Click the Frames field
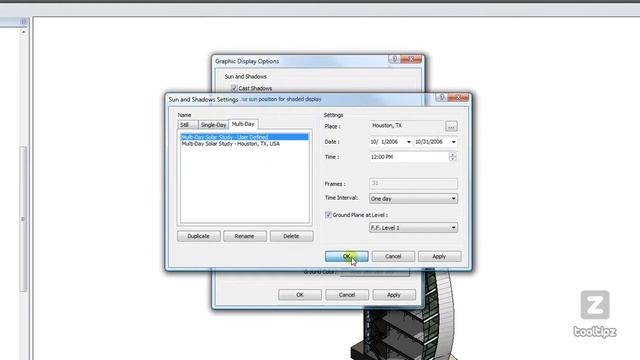The height and width of the screenshot is (360, 640). [413, 183]
